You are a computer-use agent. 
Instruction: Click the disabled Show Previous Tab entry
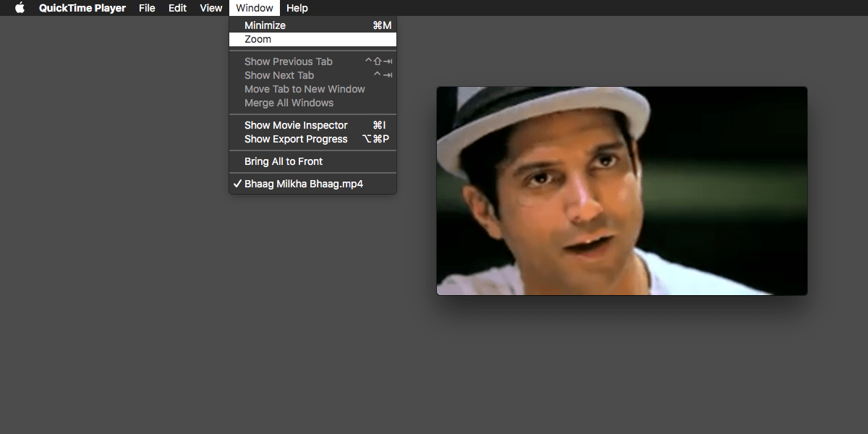(x=312, y=61)
